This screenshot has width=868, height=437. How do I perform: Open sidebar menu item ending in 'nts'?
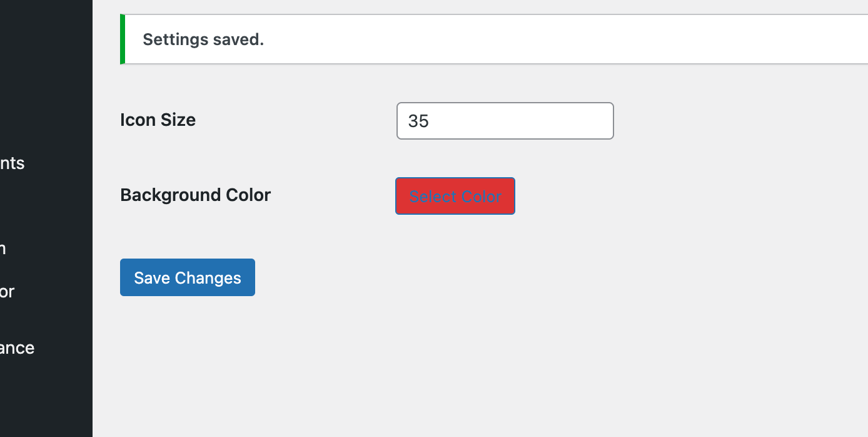point(13,163)
